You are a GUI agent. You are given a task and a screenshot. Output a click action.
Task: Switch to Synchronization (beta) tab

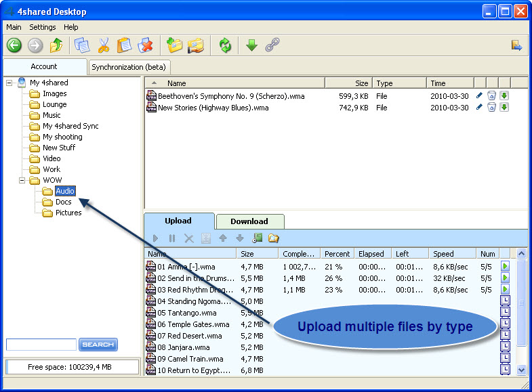point(129,67)
